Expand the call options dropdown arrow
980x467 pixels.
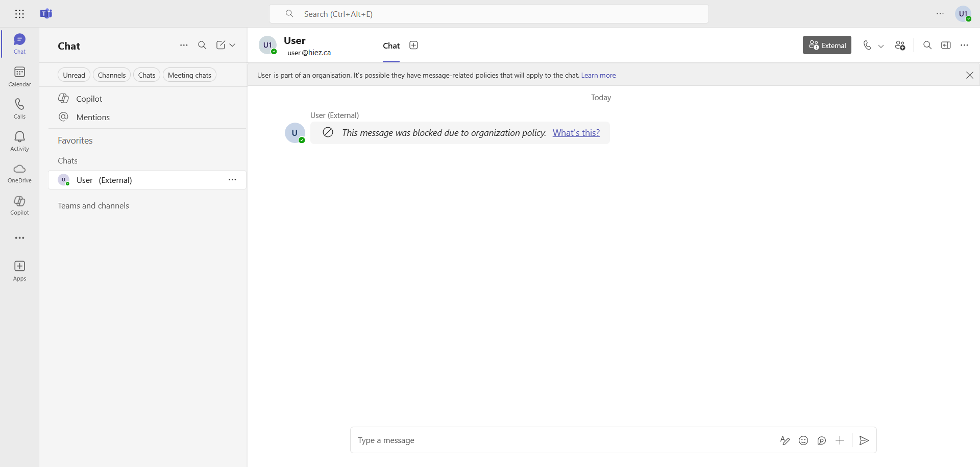click(x=881, y=46)
